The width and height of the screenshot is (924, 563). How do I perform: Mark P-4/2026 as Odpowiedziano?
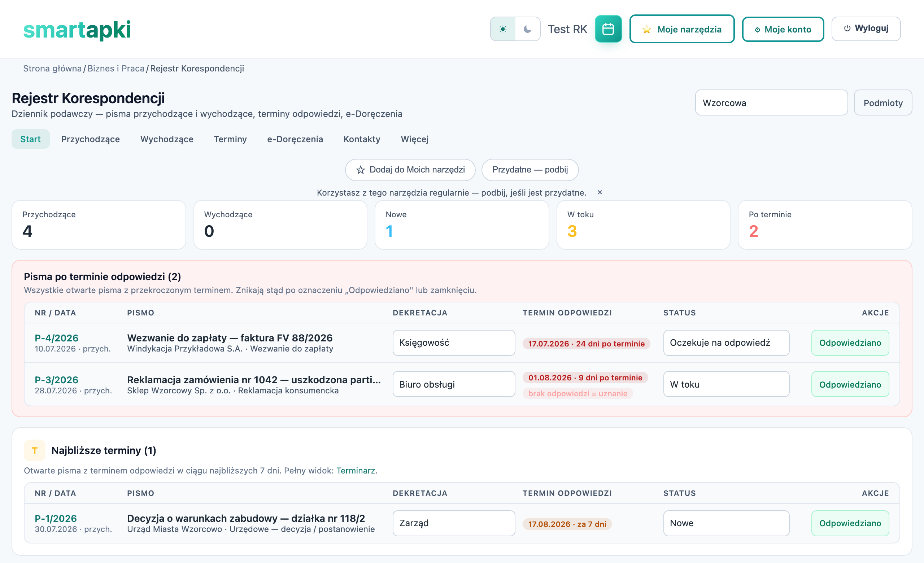[850, 343]
